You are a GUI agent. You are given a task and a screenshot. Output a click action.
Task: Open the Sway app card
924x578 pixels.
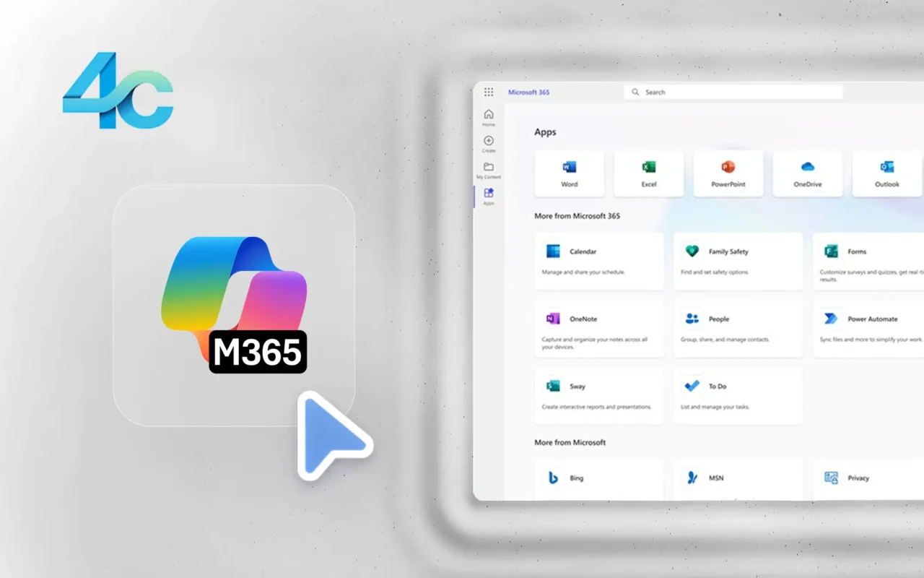coord(598,395)
